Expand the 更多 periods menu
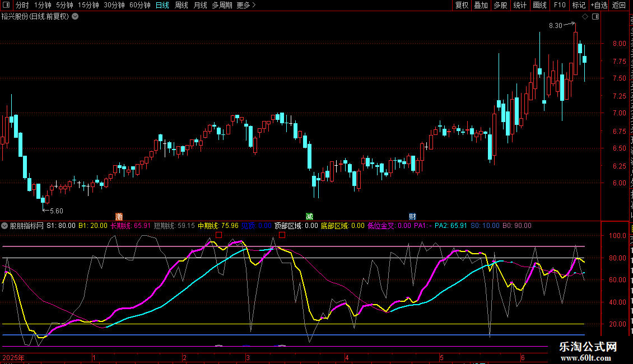This screenshot has height=364, width=633. [246, 5]
